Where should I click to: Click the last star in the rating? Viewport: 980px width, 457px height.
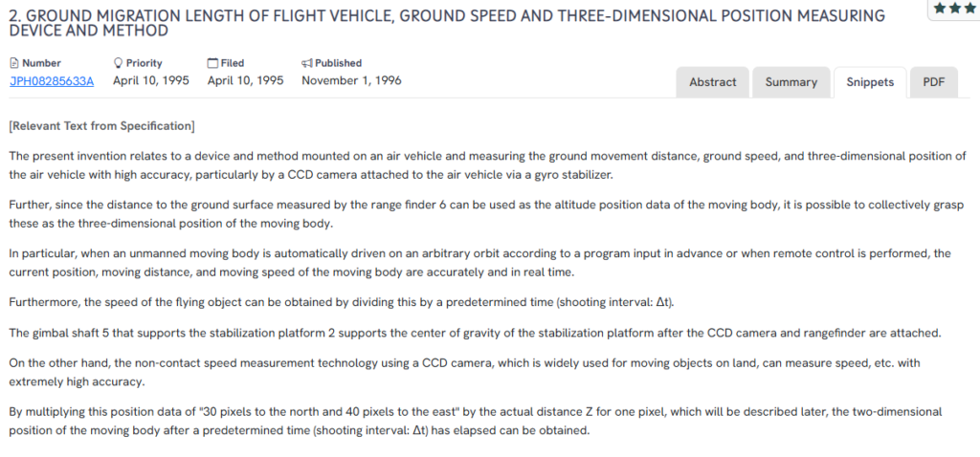[x=969, y=9]
